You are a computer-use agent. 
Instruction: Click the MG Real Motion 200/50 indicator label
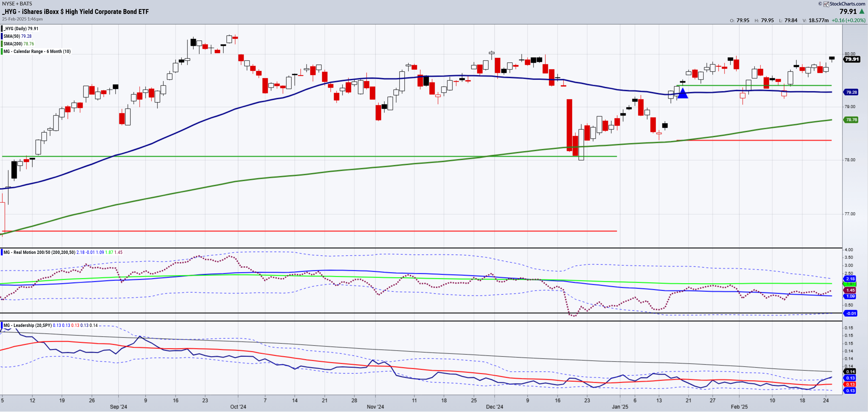(x=40, y=252)
